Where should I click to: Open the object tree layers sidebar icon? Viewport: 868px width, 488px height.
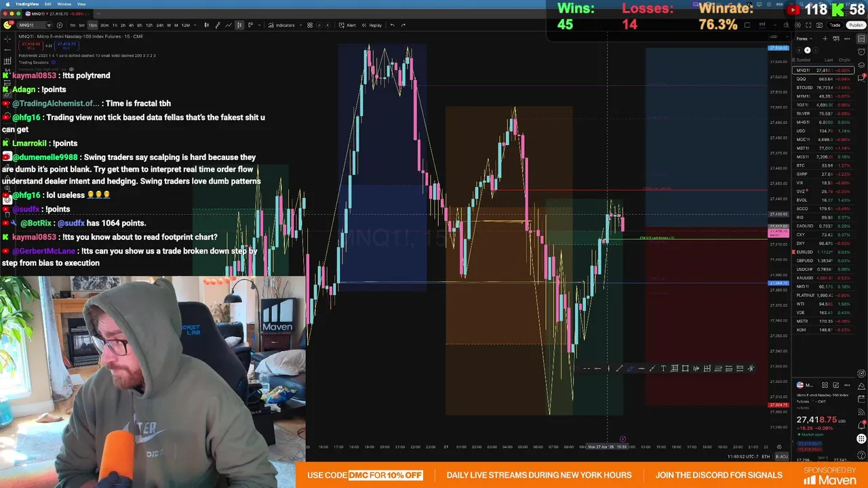point(861,65)
